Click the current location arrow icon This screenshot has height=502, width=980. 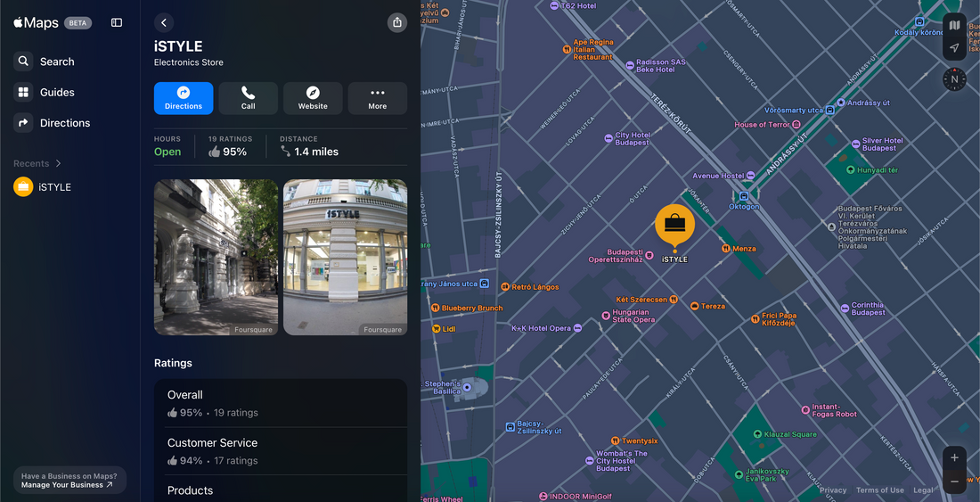point(954,48)
